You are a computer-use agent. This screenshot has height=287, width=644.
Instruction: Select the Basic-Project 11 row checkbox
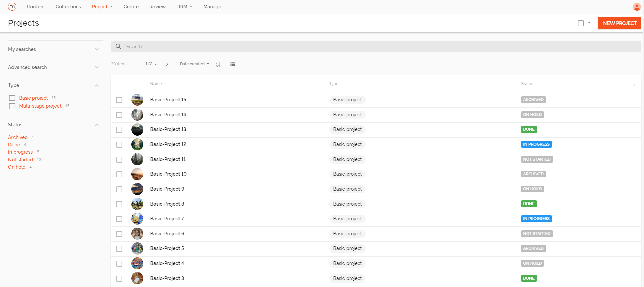(119, 160)
